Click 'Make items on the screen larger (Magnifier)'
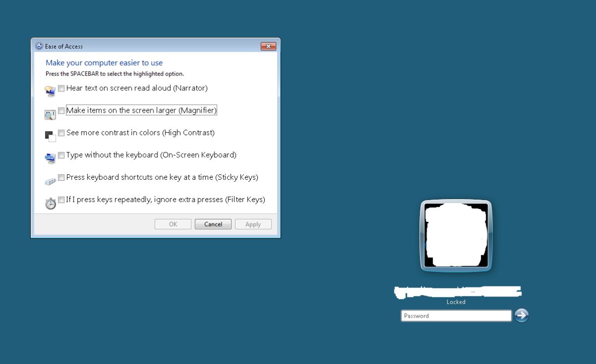596x364 pixels. 142,111
